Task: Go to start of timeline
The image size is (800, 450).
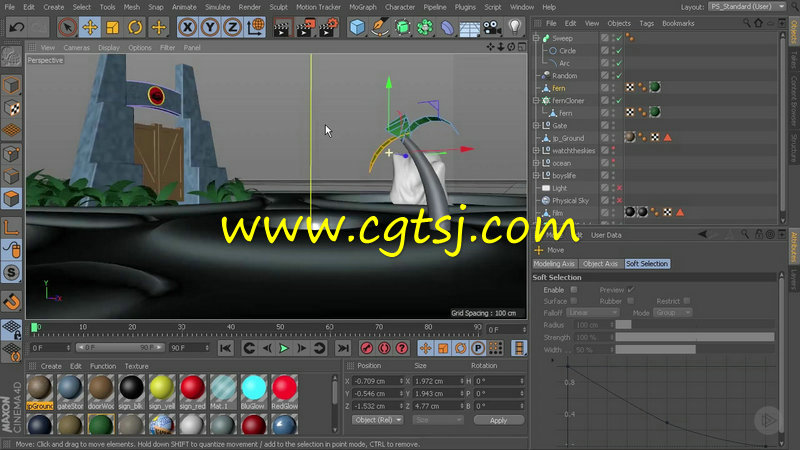Action: click(225, 348)
